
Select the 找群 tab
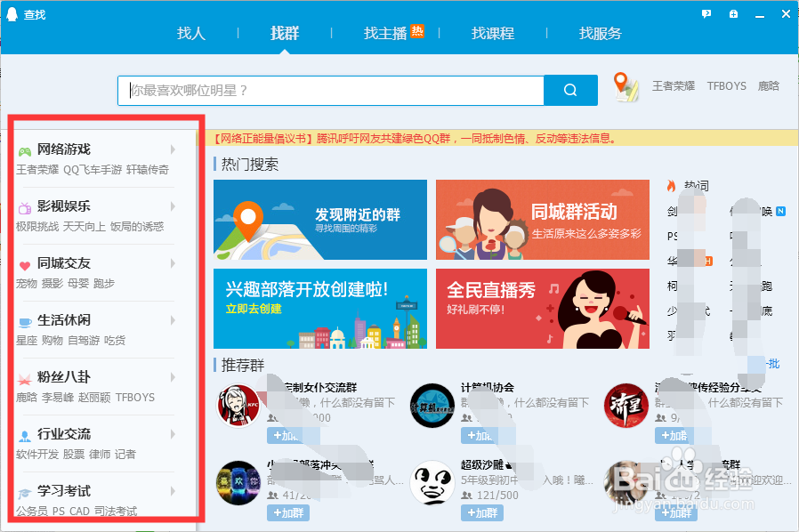(x=285, y=33)
